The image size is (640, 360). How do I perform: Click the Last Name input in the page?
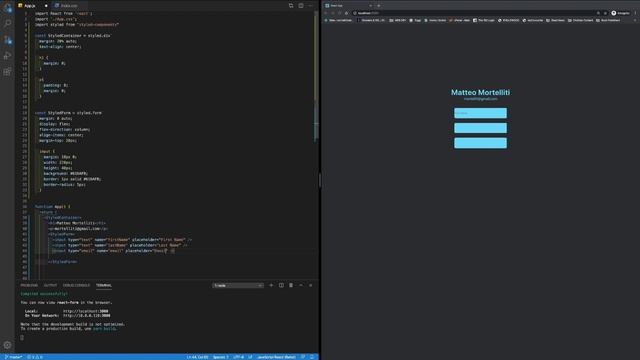click(480, 128)
